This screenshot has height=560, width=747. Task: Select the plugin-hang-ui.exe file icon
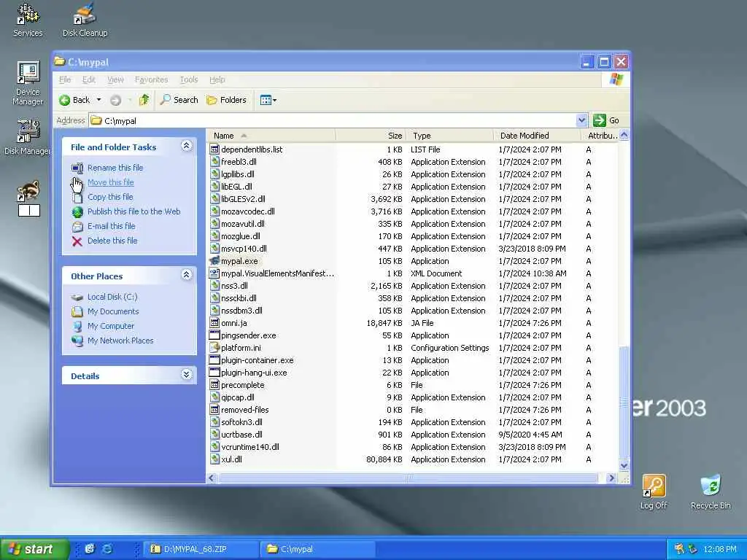(x=214, y=373)
